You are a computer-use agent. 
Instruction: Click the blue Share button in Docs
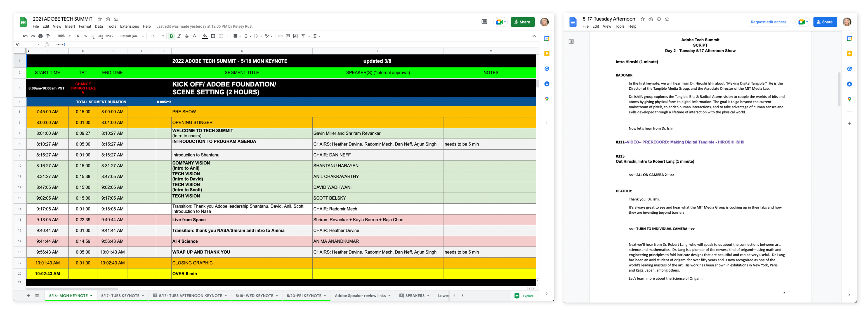tap(825, 22)
